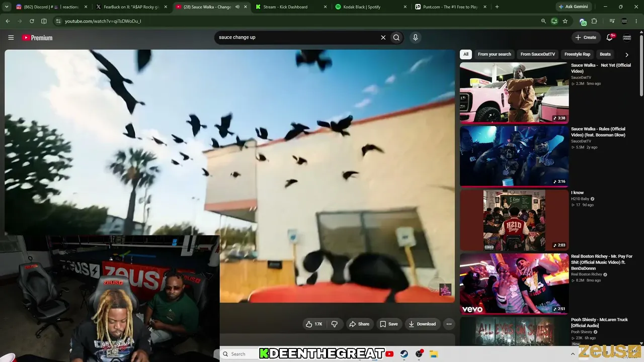Viewport: 644px width, 362px height.
Task: Open the Chrome three-dot menu
Action: (x=636, y=21)
